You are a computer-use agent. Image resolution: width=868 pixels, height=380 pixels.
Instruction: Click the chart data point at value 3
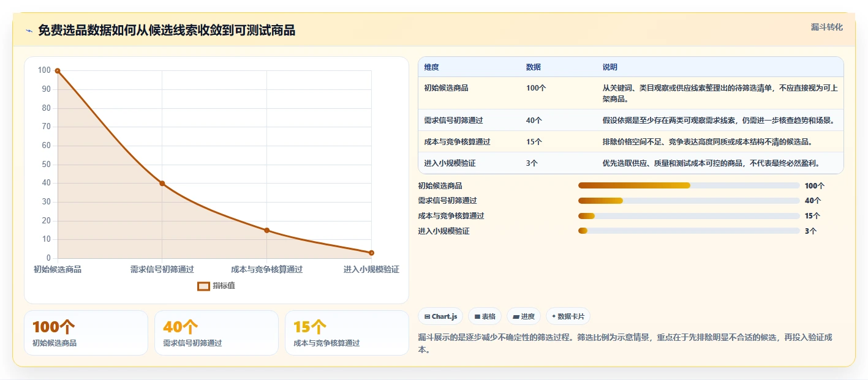[x=371, y=253]
